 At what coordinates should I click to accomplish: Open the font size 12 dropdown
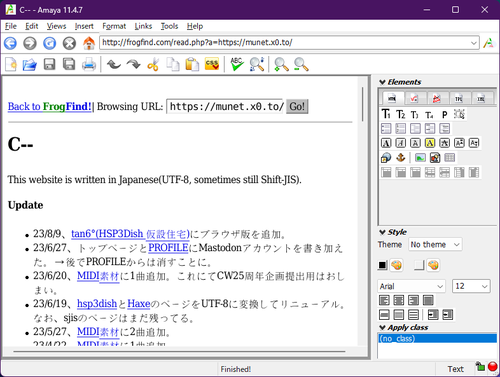471,286
